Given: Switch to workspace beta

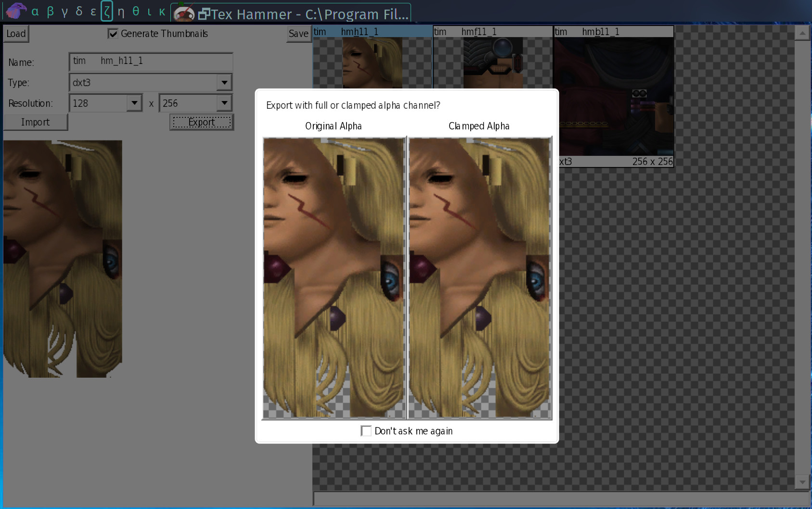Looking at the screenshot, I should 50,12.
